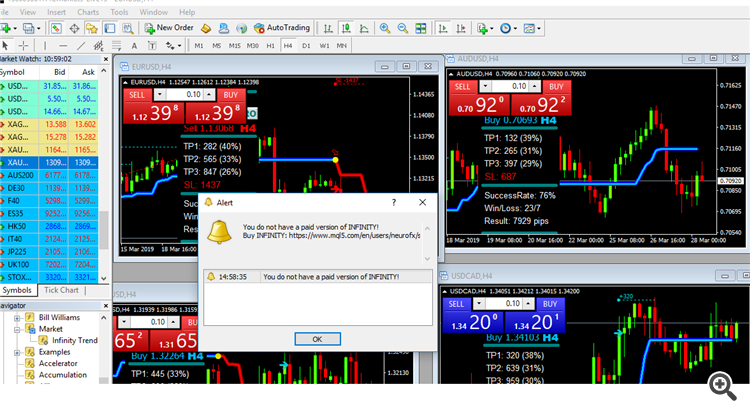This screenshot has height=413, width=750.
Task: Zoom in the chart with plus magnifier
Action: pyautogui.click(x=385, y=29)
